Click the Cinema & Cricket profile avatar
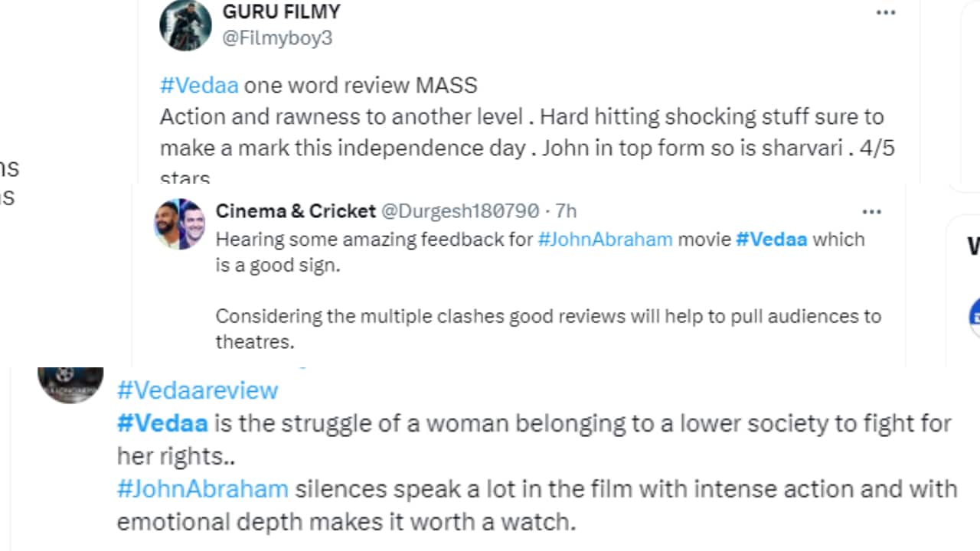Viewport: 980px width, 551px height. 180,224
